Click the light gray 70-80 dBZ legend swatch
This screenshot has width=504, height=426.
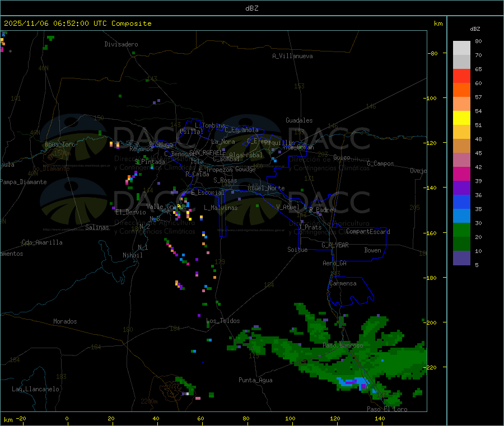pos(461,48)
